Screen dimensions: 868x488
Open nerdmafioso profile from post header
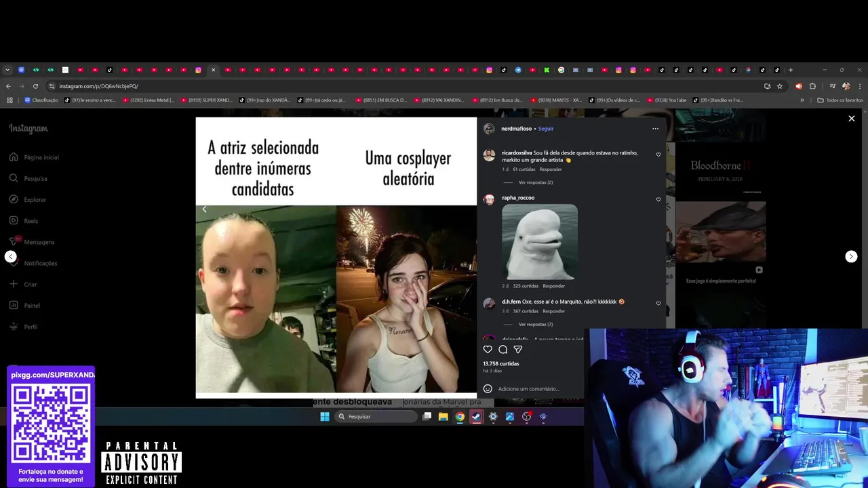[517, 129]
